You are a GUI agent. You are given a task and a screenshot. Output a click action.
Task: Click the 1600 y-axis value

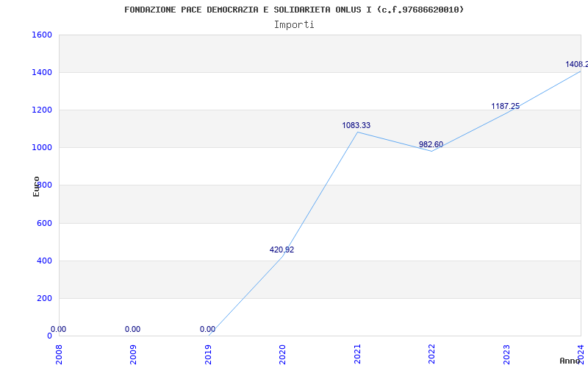(42, 35)
